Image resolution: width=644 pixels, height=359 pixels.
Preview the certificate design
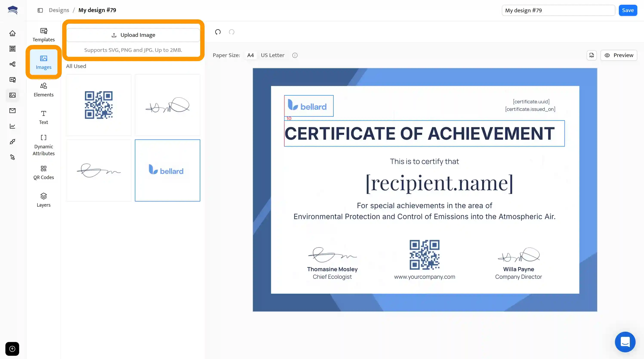[618, 55]
